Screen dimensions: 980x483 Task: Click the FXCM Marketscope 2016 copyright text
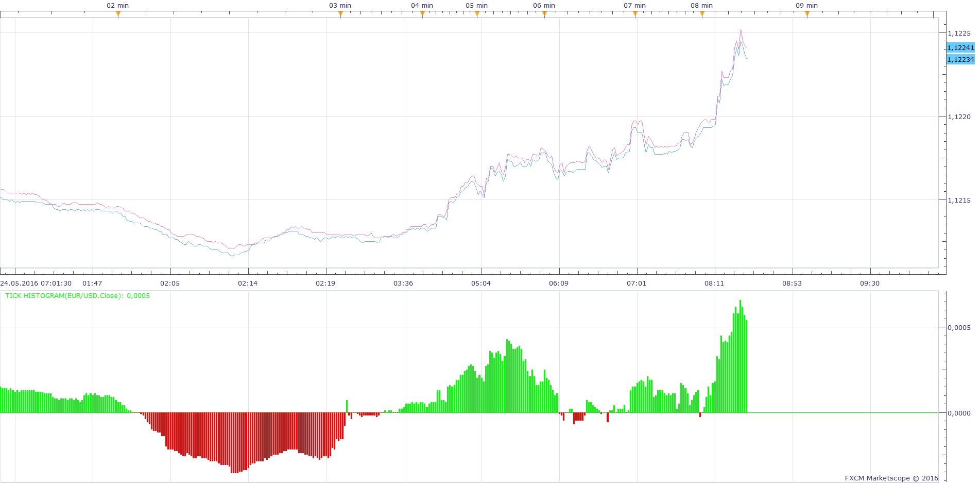[x=891, y=478]
